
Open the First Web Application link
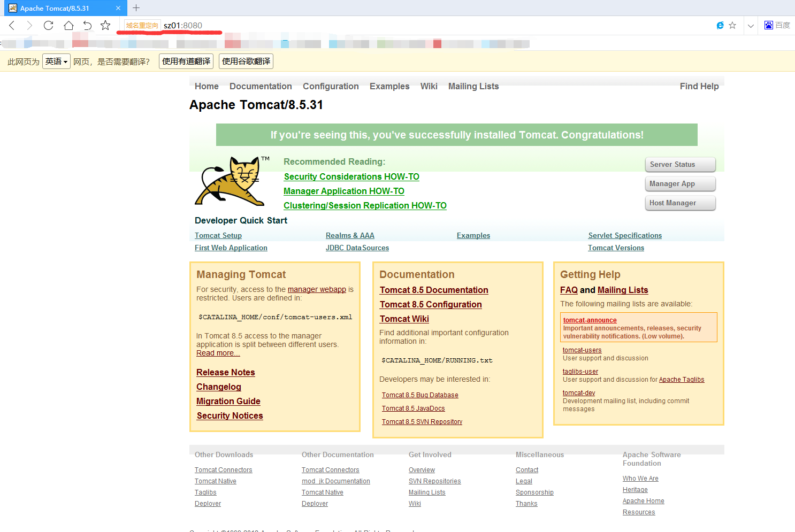pyautogui.click(x=231, y=248)
